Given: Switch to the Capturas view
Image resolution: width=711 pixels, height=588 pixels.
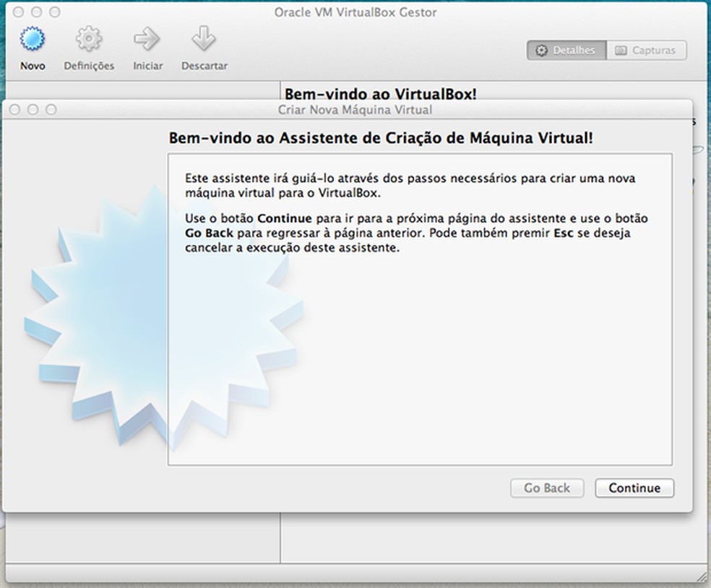Looking at the screenshot, I should 647,51.
